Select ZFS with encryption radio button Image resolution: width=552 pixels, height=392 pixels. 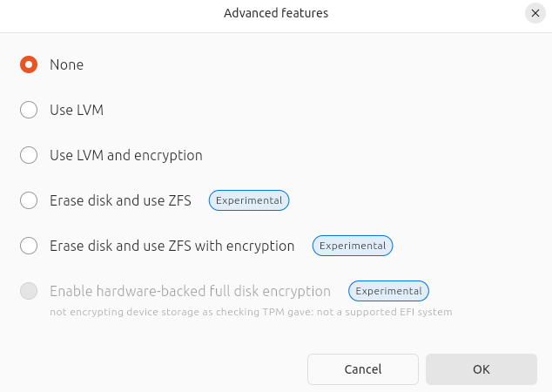click(29, 246)
